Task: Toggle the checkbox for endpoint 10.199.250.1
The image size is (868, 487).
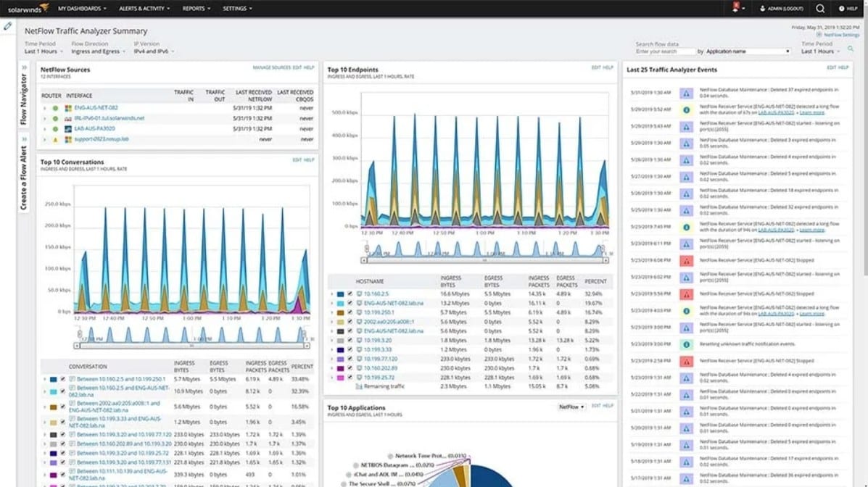Action: 350,312
